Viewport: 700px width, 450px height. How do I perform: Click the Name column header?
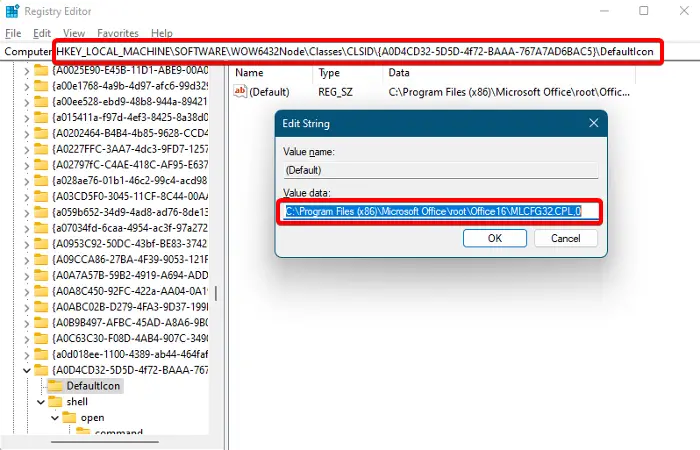pos(249,73)
